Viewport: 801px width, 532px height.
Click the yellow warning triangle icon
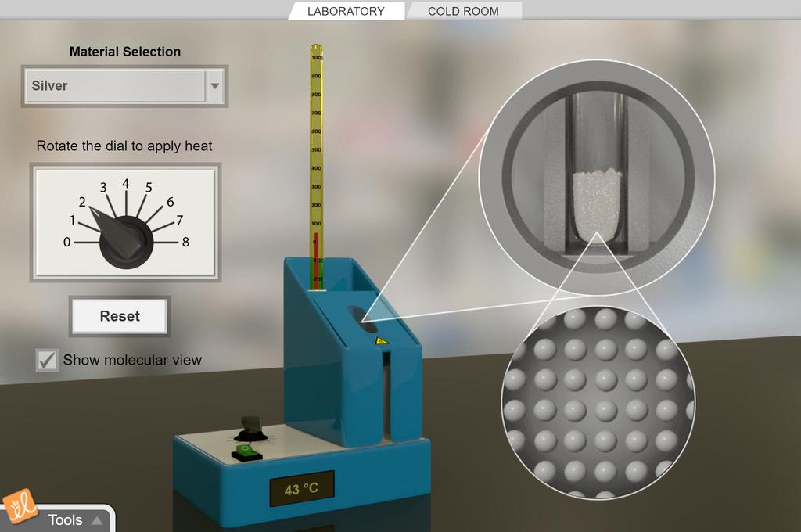coord(381,341)
